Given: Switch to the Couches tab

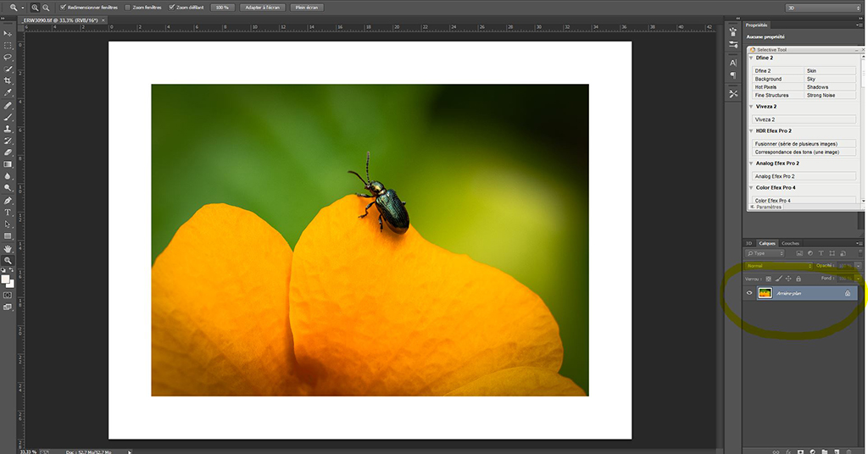Looking at the screenshot, I should coord(790,243).
